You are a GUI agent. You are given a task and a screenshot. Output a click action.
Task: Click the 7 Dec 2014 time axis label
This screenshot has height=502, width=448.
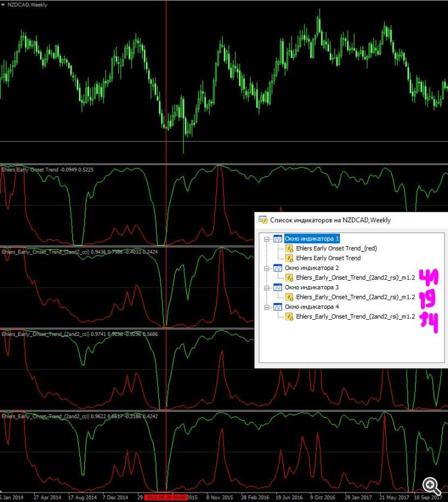pyautogui.click(x=115, y=497)
